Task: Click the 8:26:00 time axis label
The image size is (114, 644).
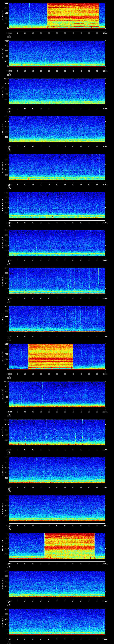Action: pyautogui.click(x=9, y=487)
